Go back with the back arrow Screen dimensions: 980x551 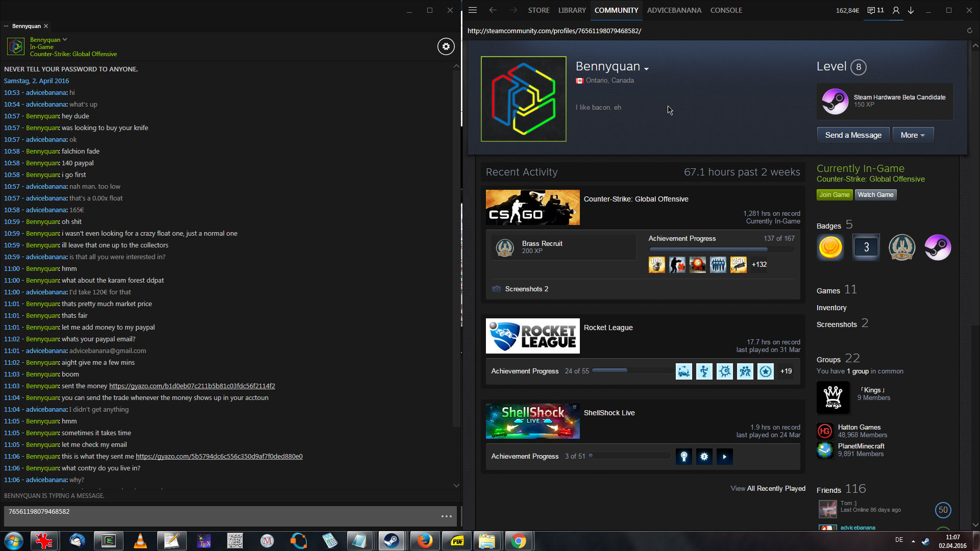(493, 10)
